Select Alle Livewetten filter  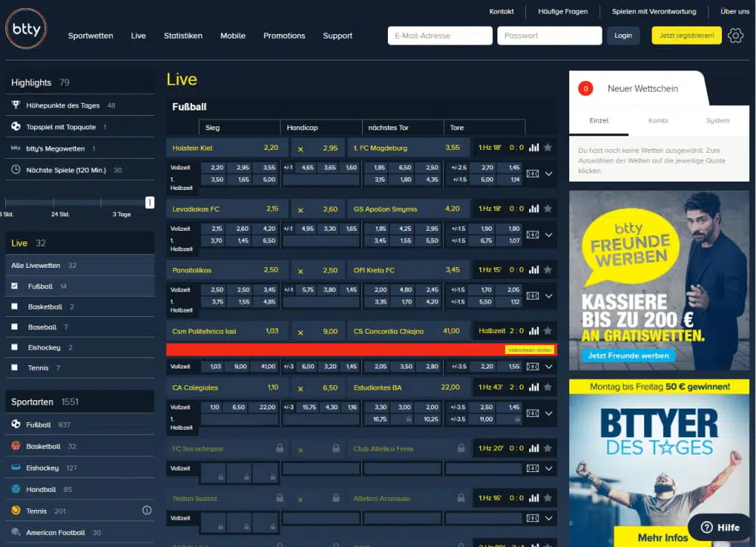click(79, 266)
